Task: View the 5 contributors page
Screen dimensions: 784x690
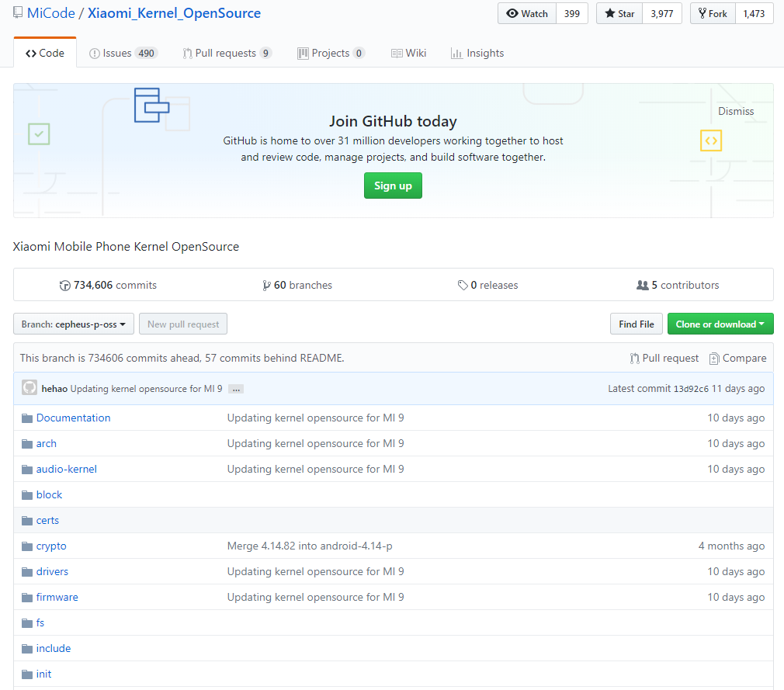Action: tap(678, 285)
